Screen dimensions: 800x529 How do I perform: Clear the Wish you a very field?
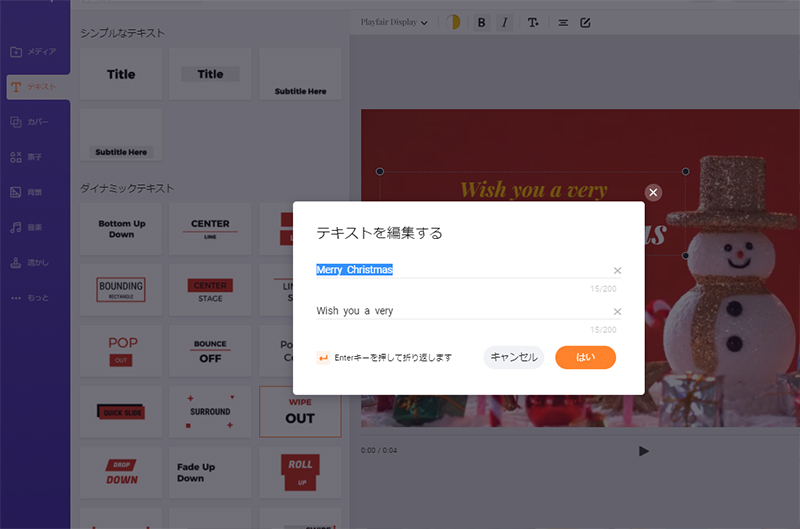tap(617, 312)
